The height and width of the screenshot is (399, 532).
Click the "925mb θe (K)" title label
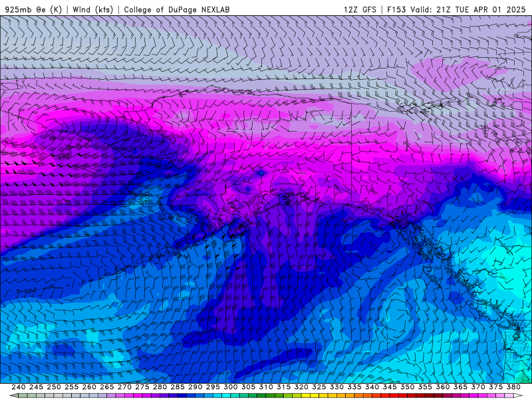click(x=33, y=10)
